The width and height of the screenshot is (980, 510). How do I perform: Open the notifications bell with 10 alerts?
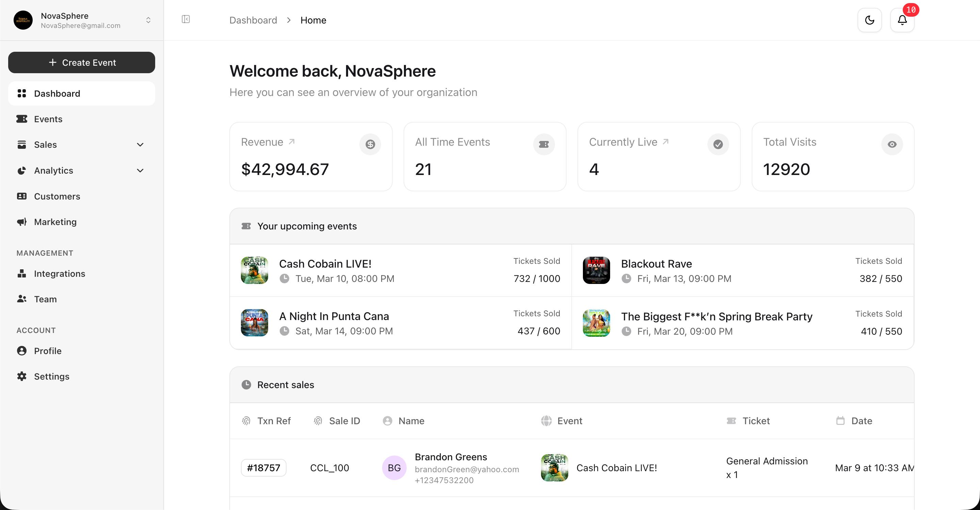(902, 20)
